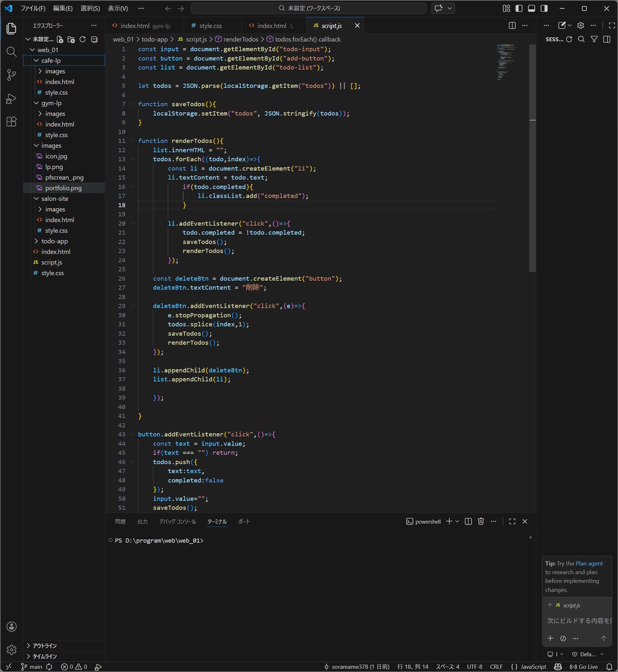Open the ファイル(F) menu

(x=33, y=8)
